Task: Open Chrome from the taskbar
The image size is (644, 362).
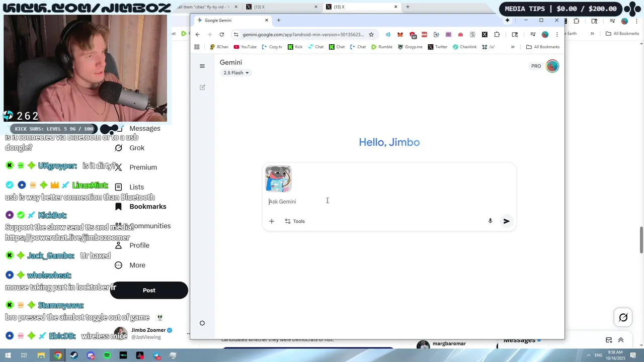Action: point(58,355)
